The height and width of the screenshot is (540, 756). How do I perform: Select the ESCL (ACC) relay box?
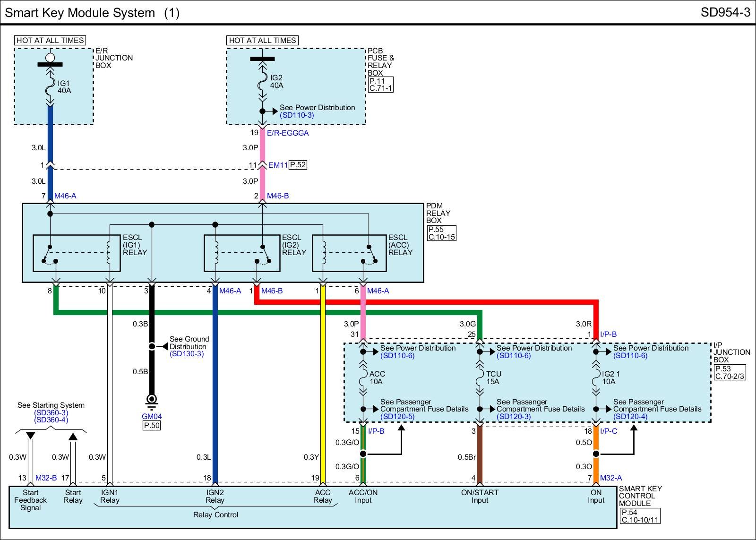[349, 253]
